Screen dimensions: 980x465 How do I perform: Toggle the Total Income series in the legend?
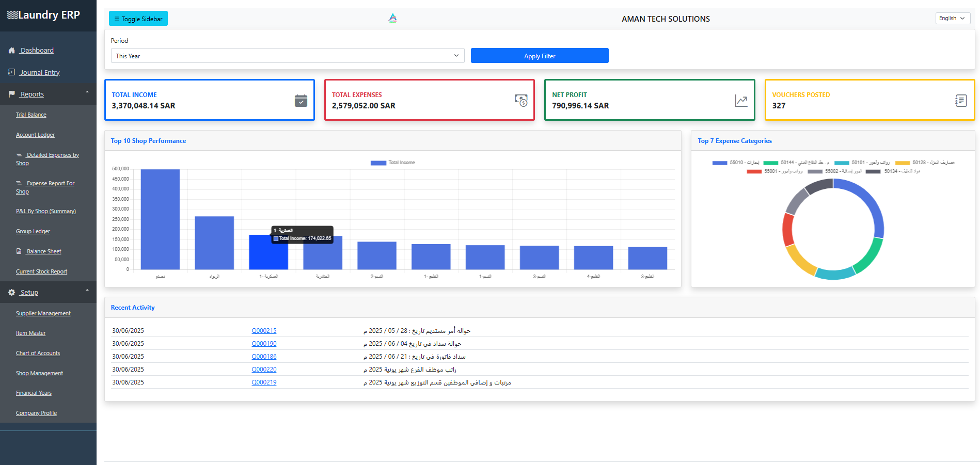(392, 162)
